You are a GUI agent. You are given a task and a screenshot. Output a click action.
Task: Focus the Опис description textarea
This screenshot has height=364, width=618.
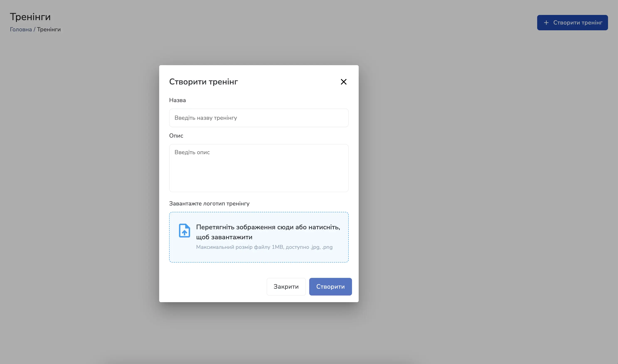click(x=259, y=168)
